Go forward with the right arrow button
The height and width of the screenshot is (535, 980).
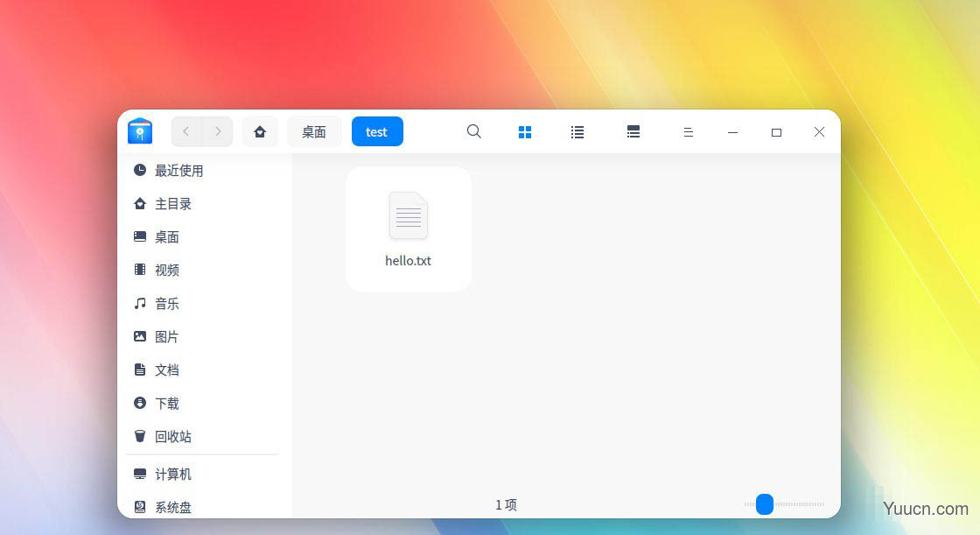(218, 131)
